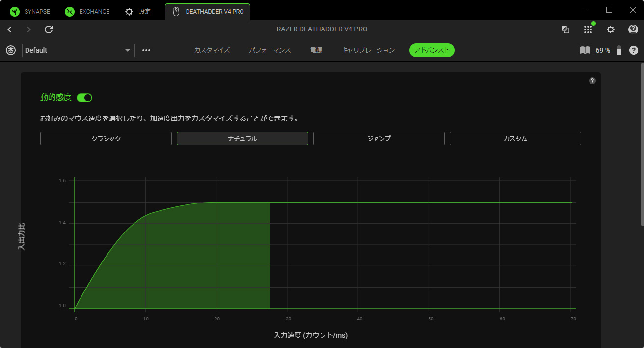This screenshot has height=348, width=644.
Task: Open profile options three-dot menu
Action: [x=146, y=50]
